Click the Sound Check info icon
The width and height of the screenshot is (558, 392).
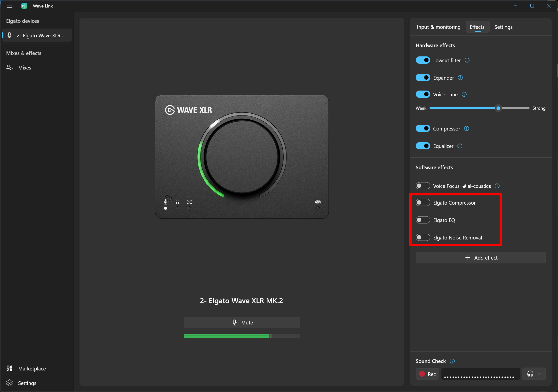point(452,361)
